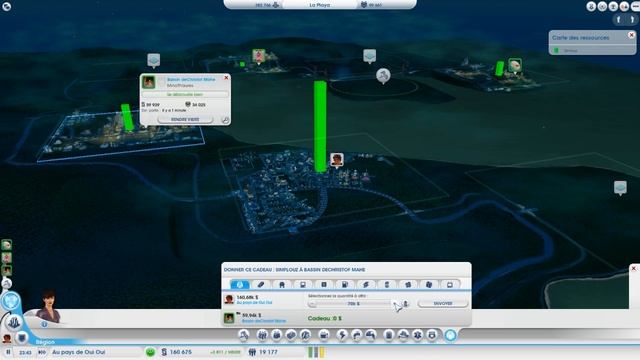640x360 pixels.
Task: Close the gift panel with red X
Action: tap(633, 268)
